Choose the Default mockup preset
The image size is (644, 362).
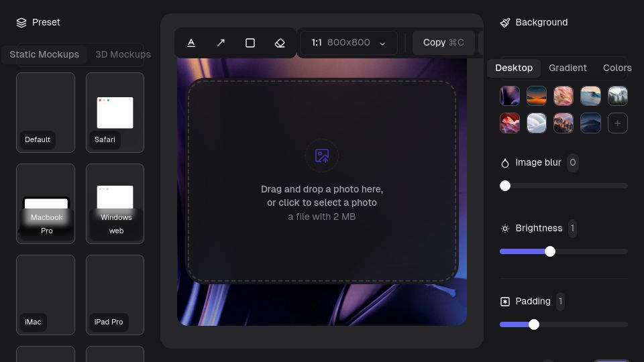pos(46,113)
